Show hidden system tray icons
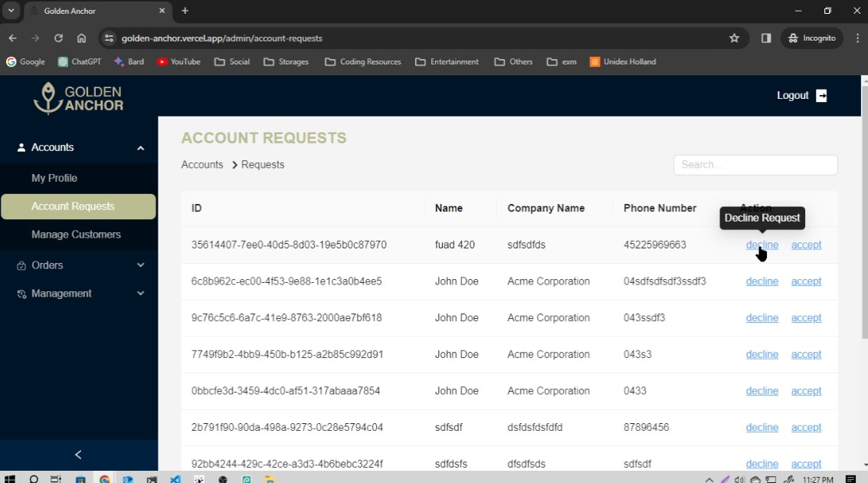Screen dimensions: 868x483 coord(709,479)
